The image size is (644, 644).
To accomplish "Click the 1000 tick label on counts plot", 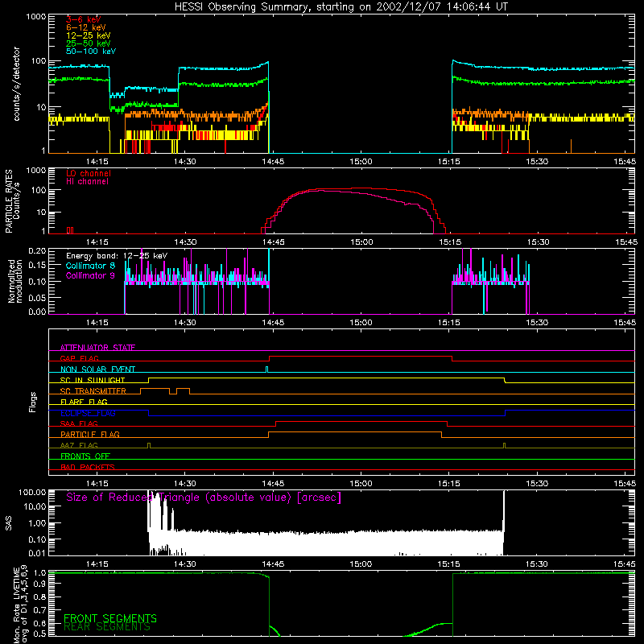I will click(x=35, y=17).
